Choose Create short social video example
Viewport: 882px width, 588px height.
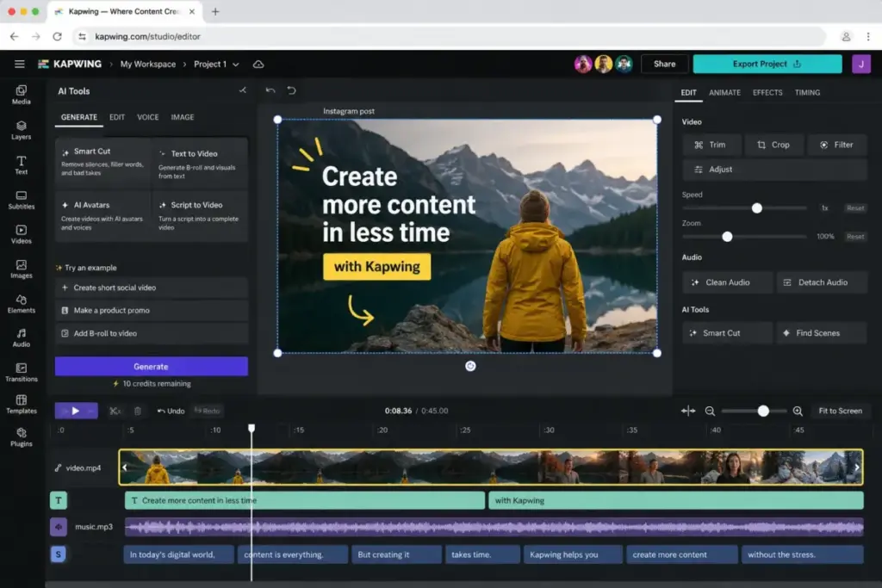(x=152, y=288)
